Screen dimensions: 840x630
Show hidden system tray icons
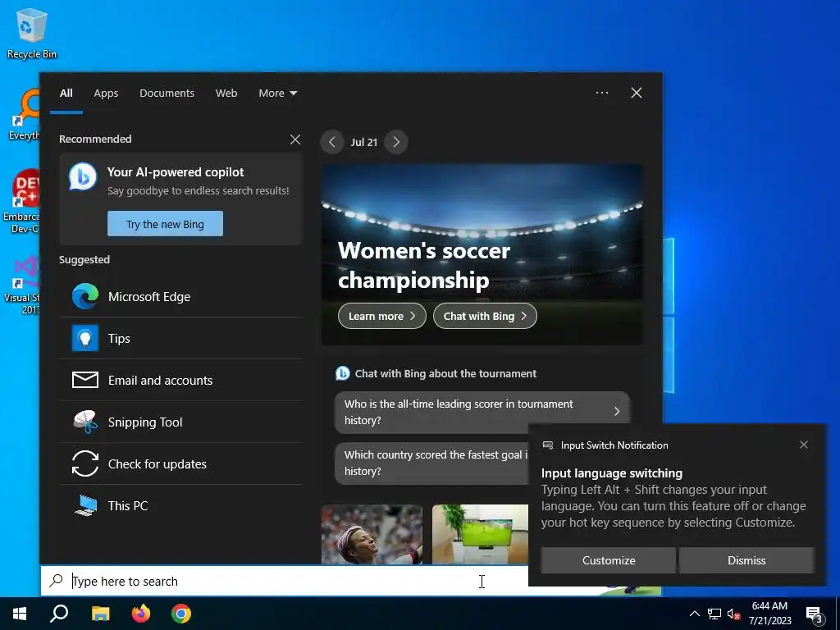point(694,614)
